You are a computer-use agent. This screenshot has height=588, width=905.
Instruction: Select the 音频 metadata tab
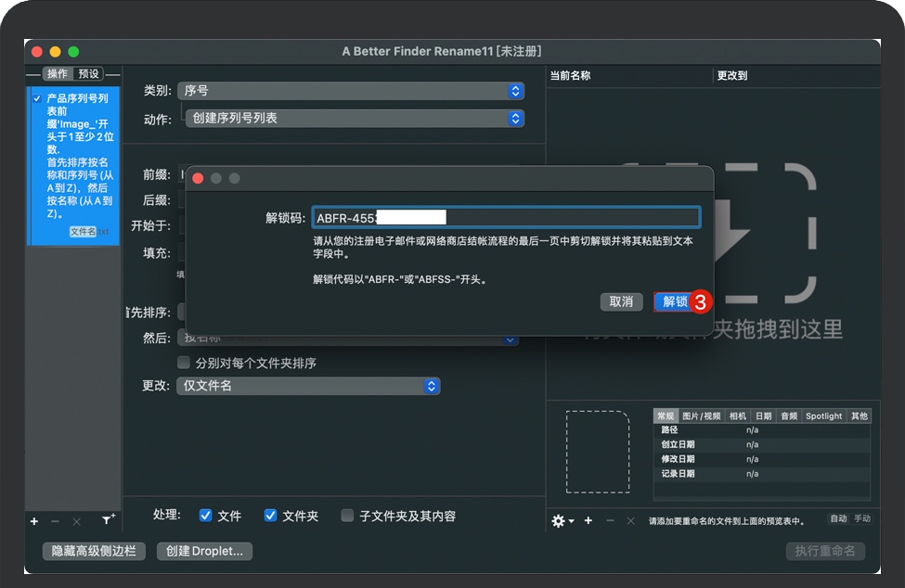pyautogui.click(x=789, y=415)
